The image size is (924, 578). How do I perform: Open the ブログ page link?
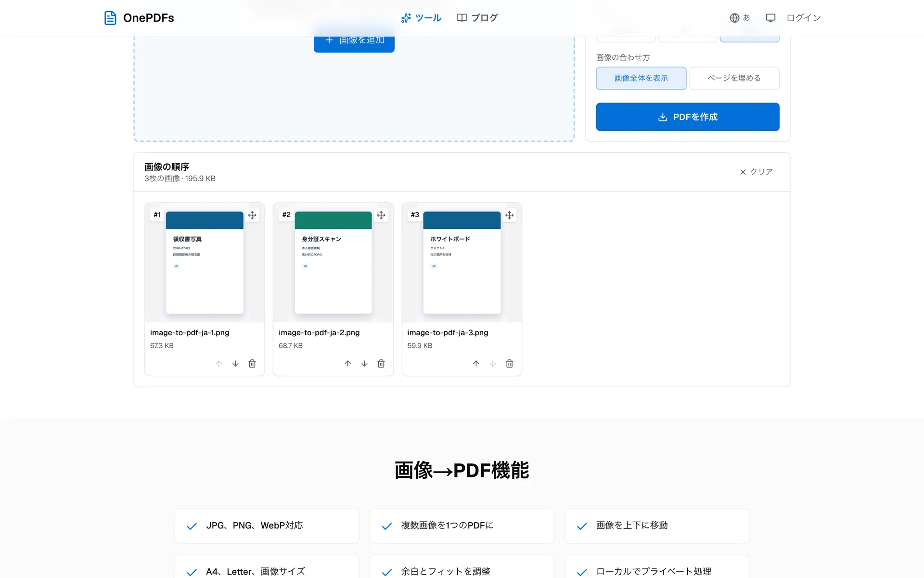pyautogui.click(x=477, y=18)
